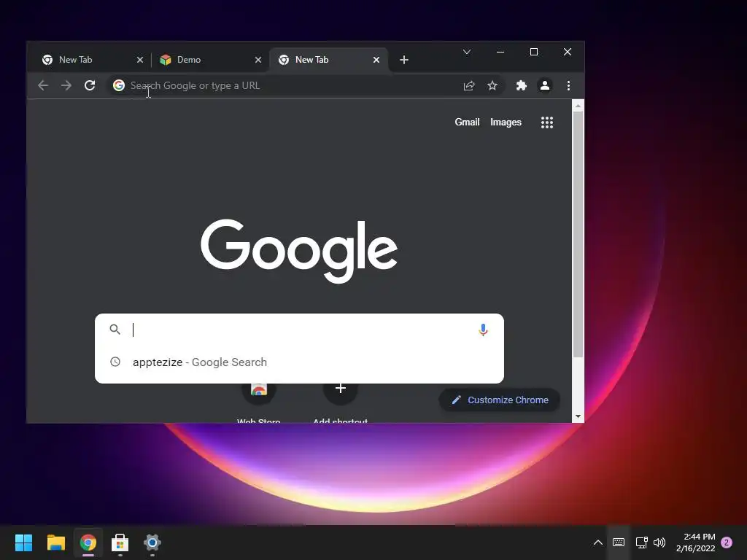This screenshot has width=747, height=560.
Task: Click the scrollbar down arrow
Action: pyautogui.click(x=578, y=416)
